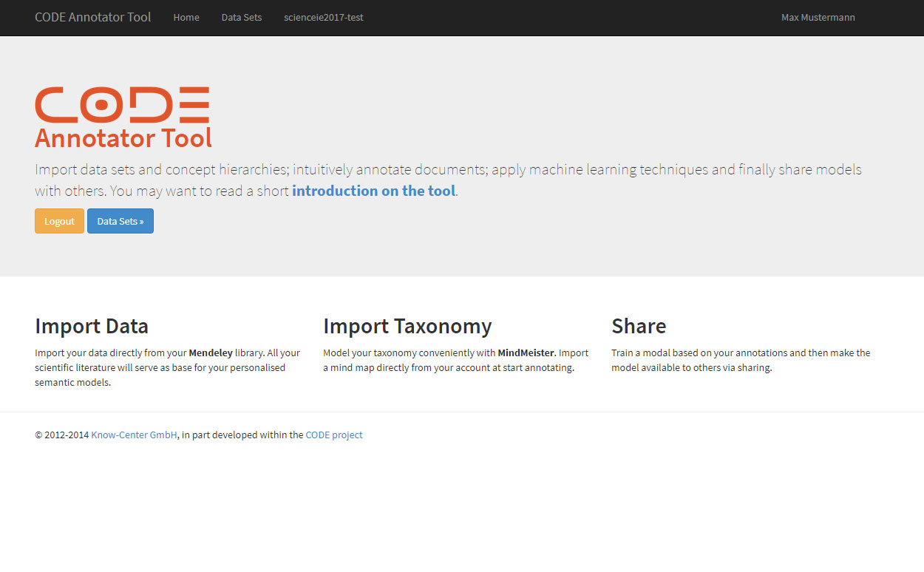
Task: Click the CODE Annotator Tool logo
Action: (123, 118)
